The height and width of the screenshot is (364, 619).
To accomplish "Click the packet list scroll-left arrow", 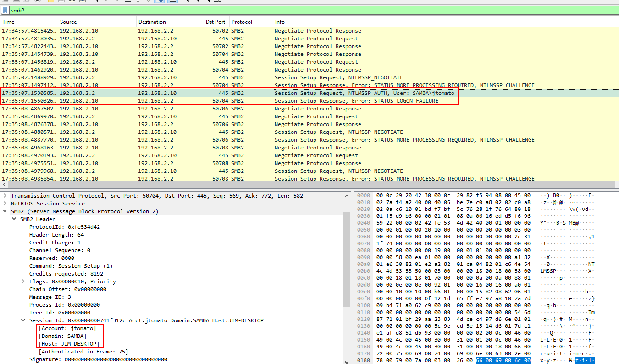I will pos(3,185).
